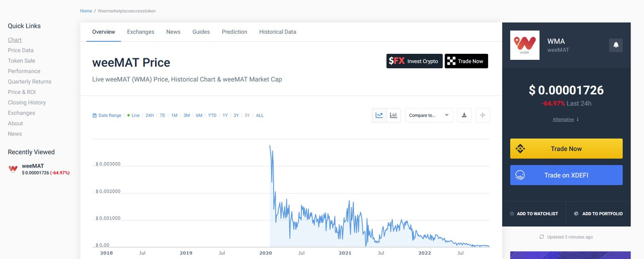Switch chart to line view icon
This screenshot has height=259, width=644.
(379, 115)
